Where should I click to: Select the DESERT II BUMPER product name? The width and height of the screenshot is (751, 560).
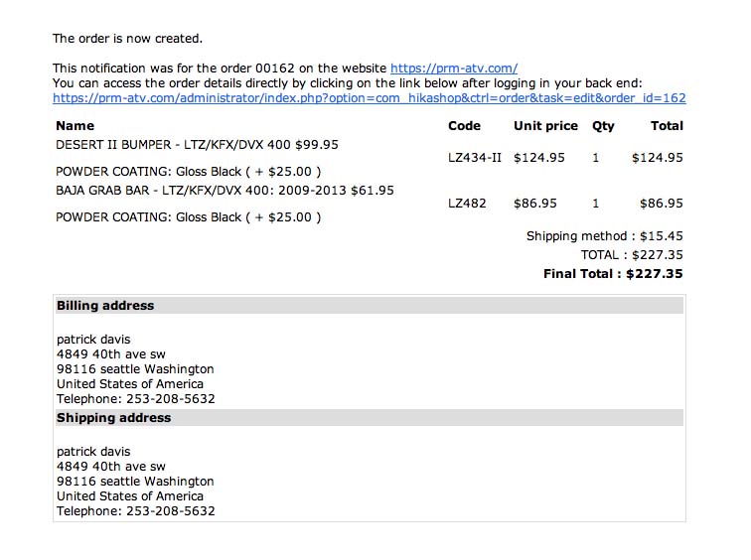(x=197, y=144)
